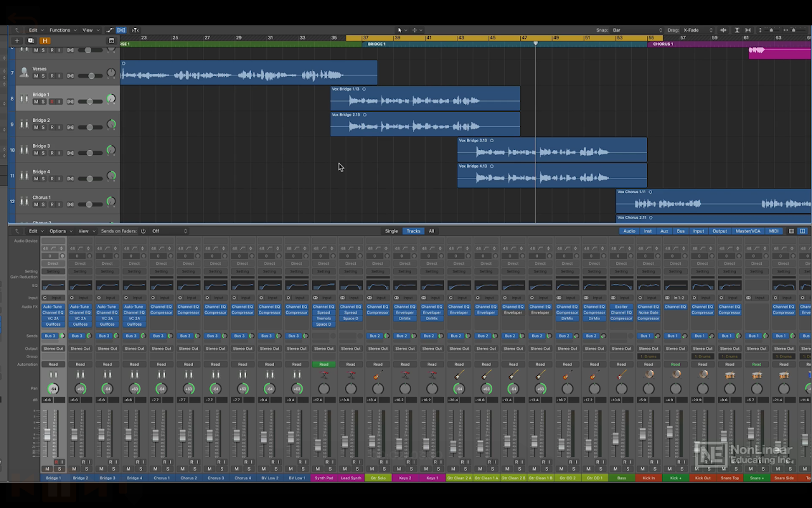Open the Snap dropdown set to Bar

(636, 30)
